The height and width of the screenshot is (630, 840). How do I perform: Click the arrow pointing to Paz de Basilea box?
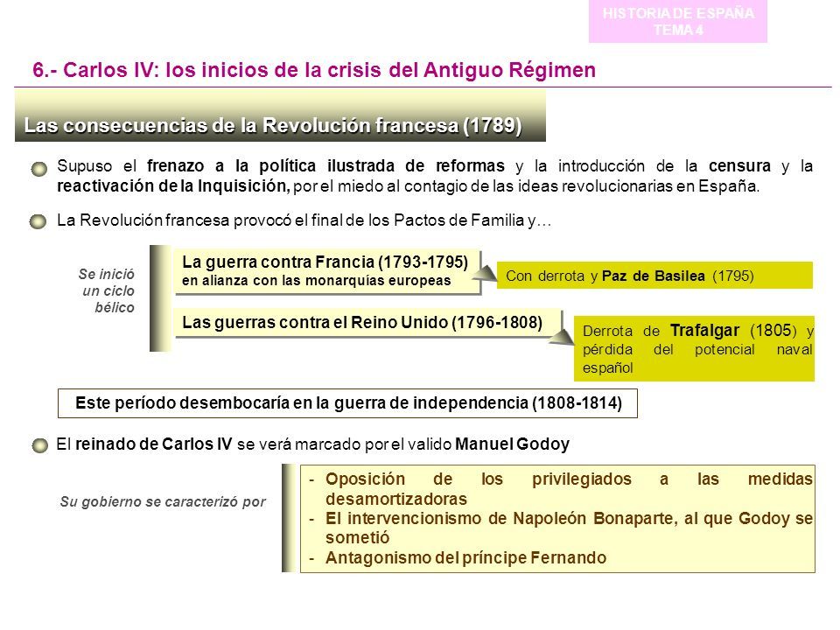[x=486, y=273]
